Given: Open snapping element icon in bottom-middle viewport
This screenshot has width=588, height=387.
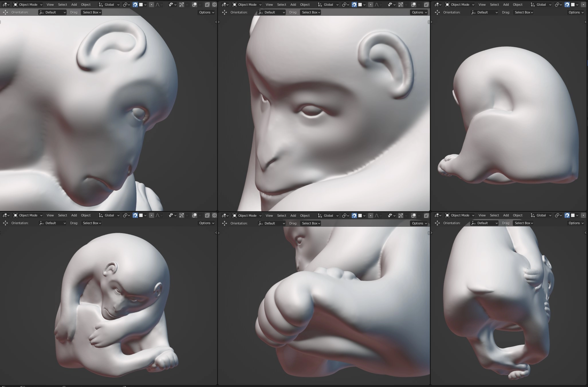Looking at the screenshot, I should [360, 216].
